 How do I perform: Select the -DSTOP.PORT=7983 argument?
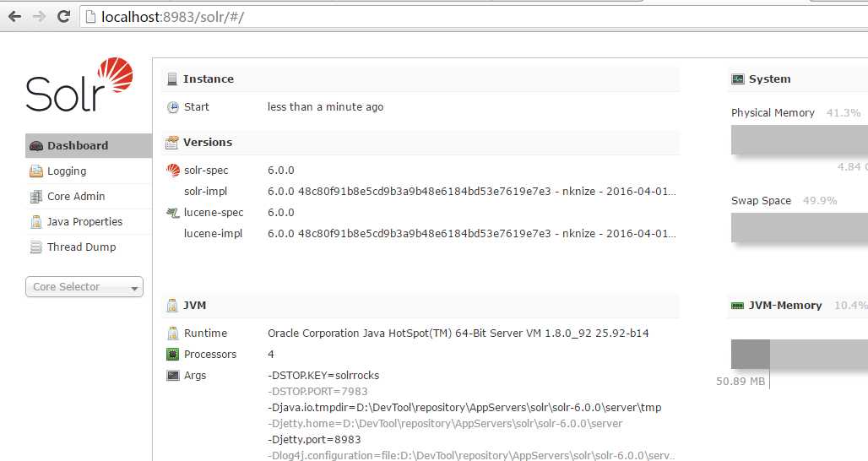tap(317, 391)
